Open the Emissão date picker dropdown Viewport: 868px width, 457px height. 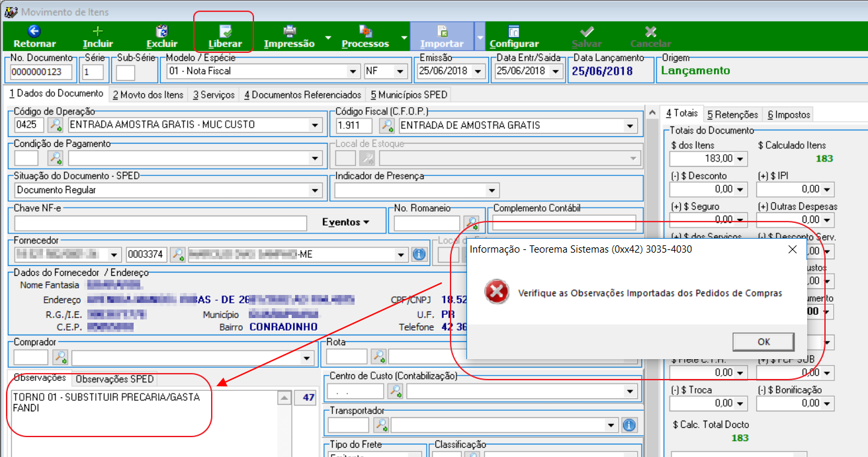click(x=478, y=71)
